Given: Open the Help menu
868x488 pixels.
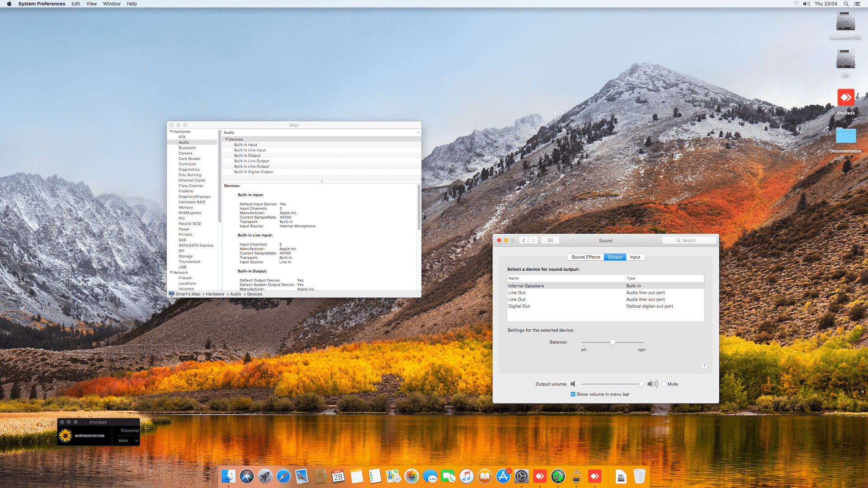Looking at the screenshot, I should tap(132, 4).
